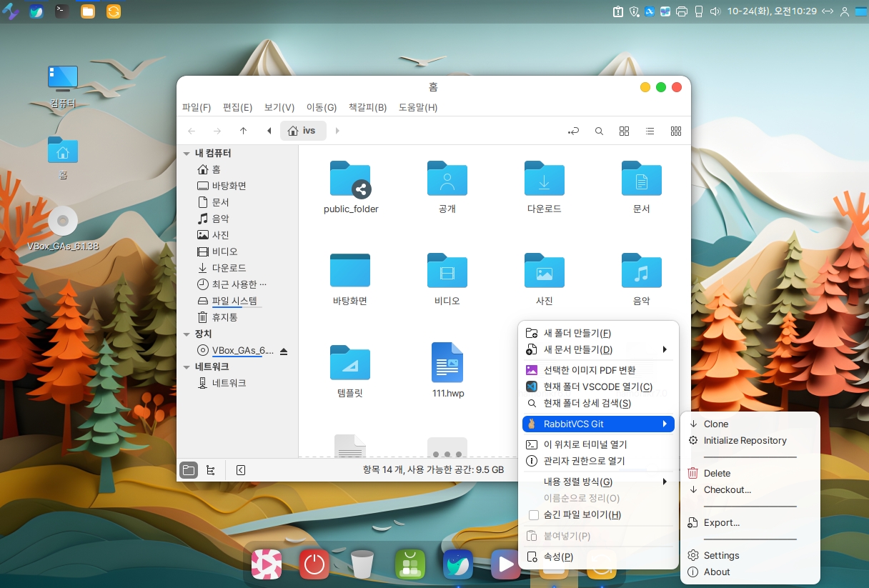Open the 보기(V) menu
The width and height of the screenshot is (869, 588).
(279, 108)
